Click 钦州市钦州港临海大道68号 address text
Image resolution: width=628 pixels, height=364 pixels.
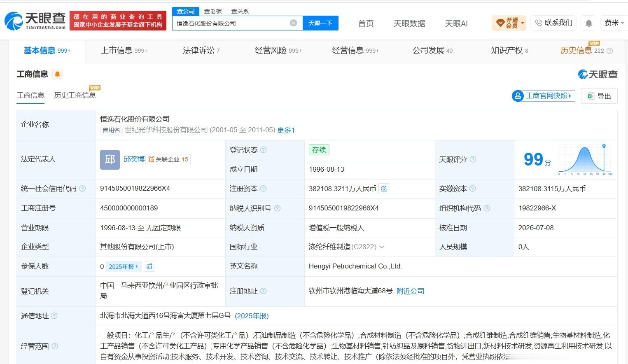350,291
